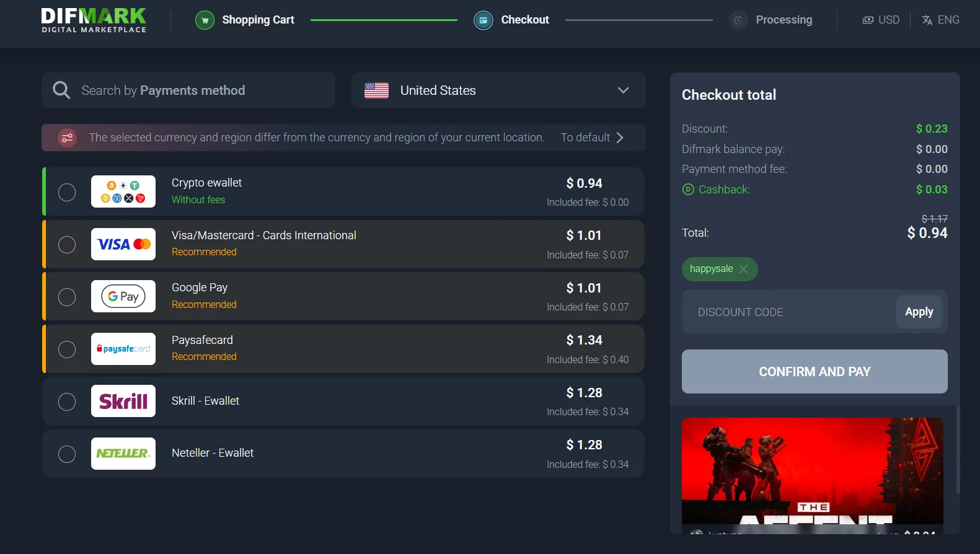Click the Cashback coin icon
The width and height of the screenshot is (980, 554).
point(687,190)
